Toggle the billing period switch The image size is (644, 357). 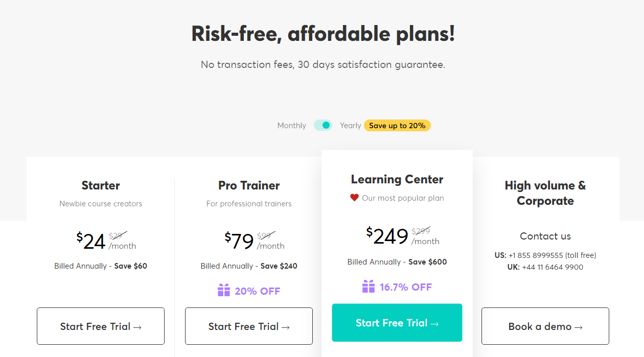click(x=323, y=125)
